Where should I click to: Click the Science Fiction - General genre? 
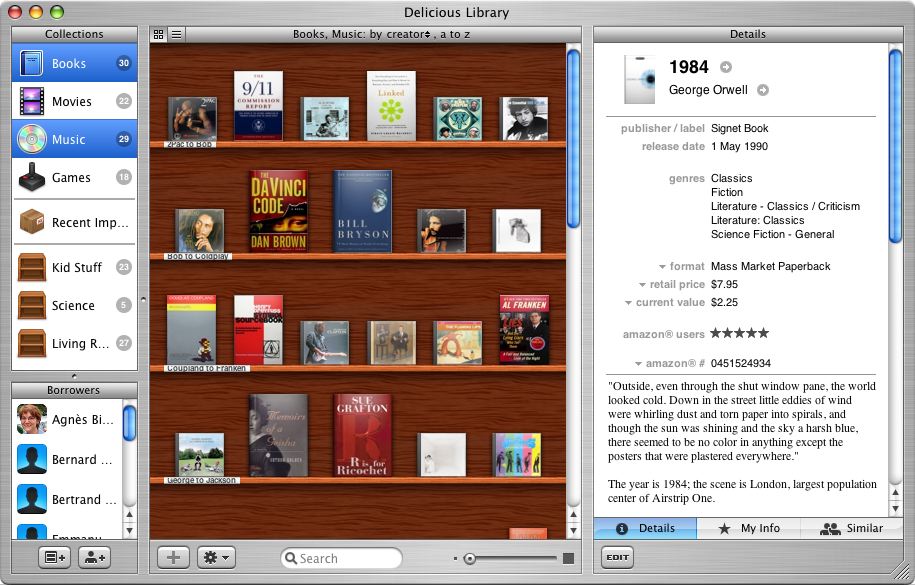(773, 234)
